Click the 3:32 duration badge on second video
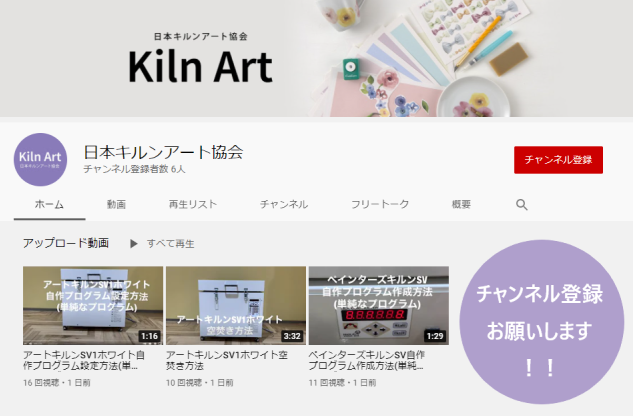 292,336
